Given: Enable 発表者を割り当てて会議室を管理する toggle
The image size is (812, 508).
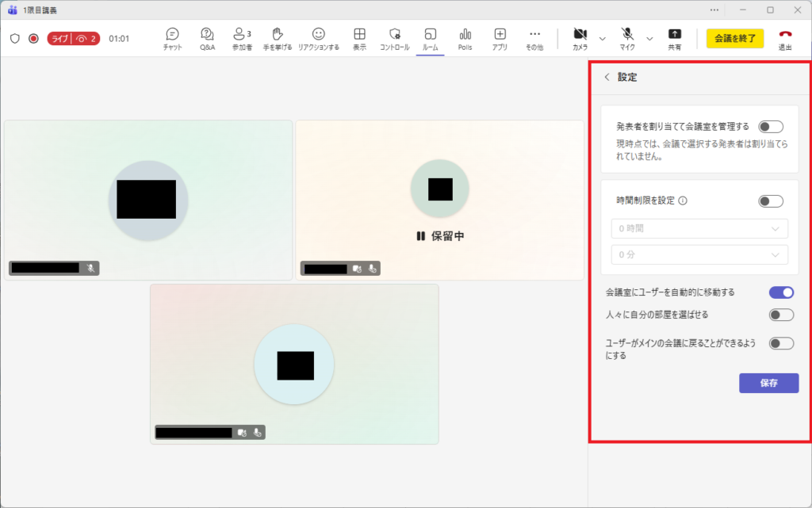Looking at the screenshot, I should pyautogui.click(x=770, y=127).
